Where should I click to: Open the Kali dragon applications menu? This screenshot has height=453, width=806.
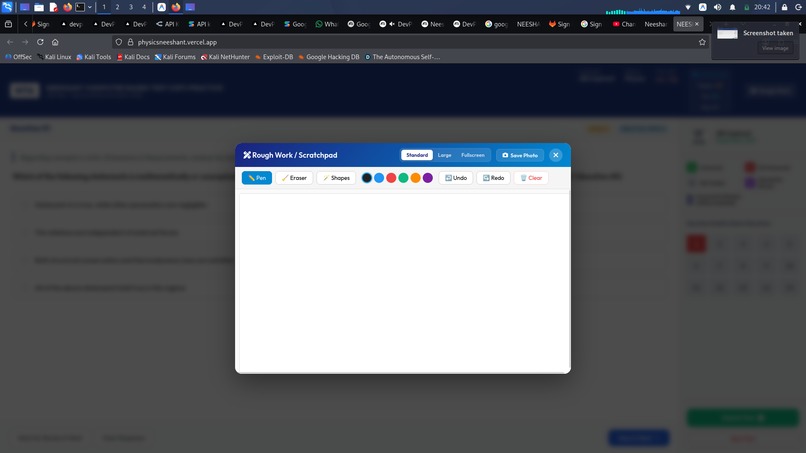[x=7, y=7]
